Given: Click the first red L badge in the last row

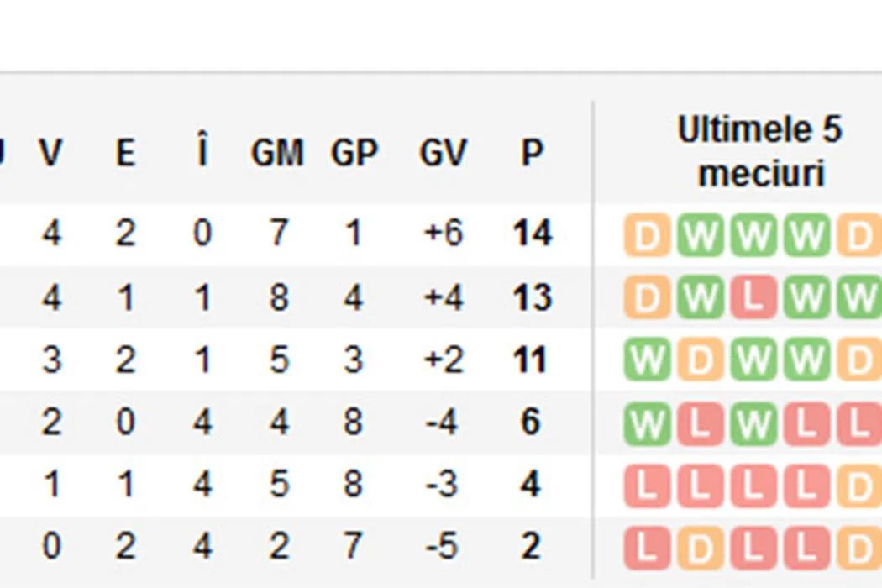Looking at the screenshot, I should click(x=647, y=549).
